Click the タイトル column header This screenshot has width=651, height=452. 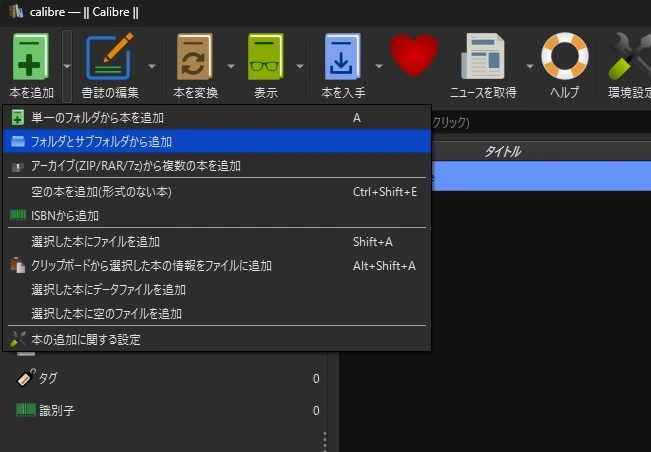tap(502, 151)
